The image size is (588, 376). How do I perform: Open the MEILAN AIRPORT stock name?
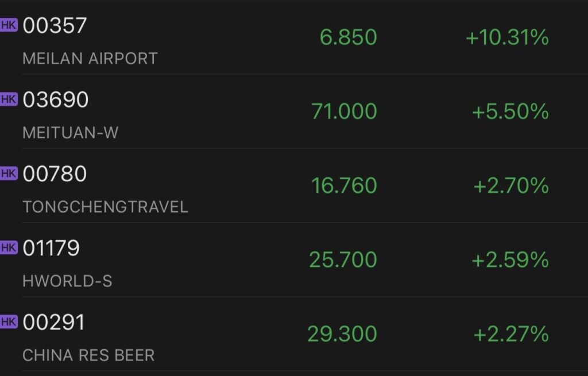90,59
